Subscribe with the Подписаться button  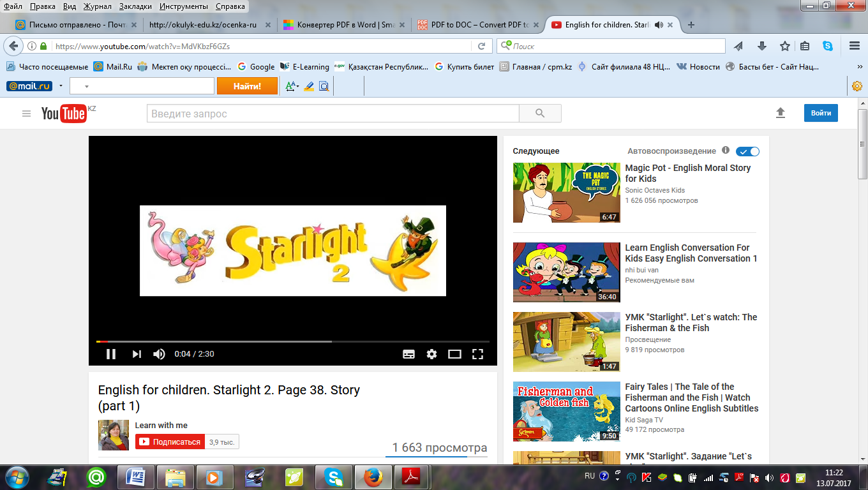coord(170,442)
